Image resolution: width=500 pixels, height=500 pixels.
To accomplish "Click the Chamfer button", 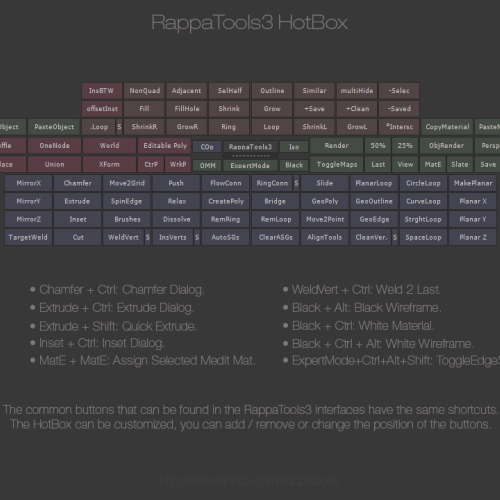I will 78,183.
